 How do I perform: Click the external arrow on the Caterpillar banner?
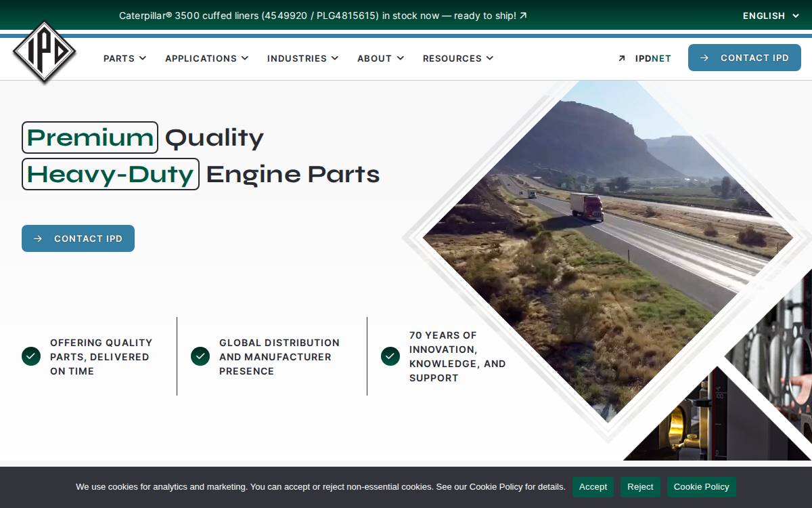click(x=523, y=16)
